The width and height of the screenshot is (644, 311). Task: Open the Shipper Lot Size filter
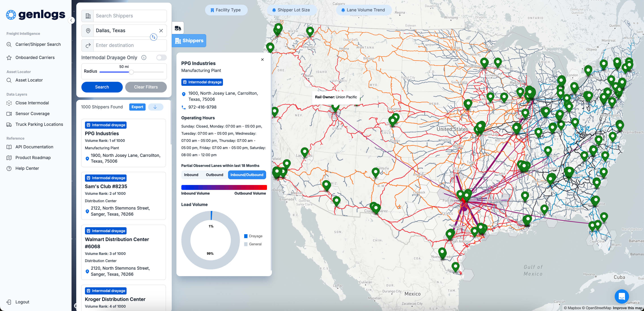pyautogui.click(x=291, y=10)
